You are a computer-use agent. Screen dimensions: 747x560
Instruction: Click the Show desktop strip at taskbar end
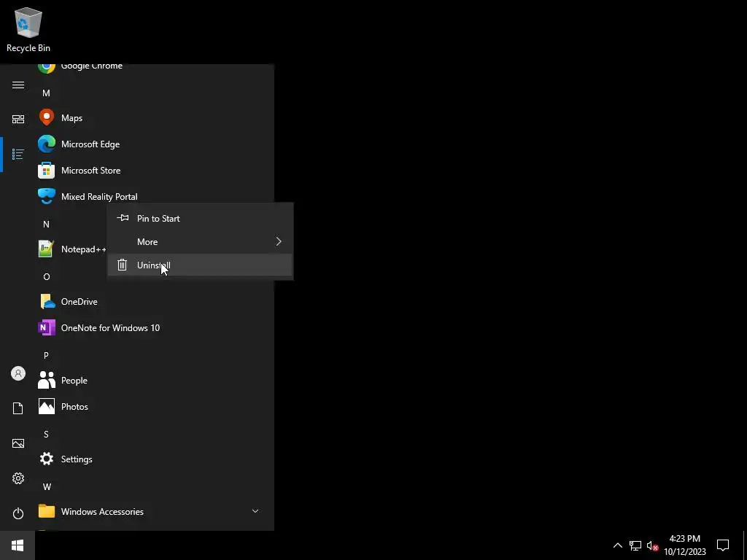(x=744, y=545)
